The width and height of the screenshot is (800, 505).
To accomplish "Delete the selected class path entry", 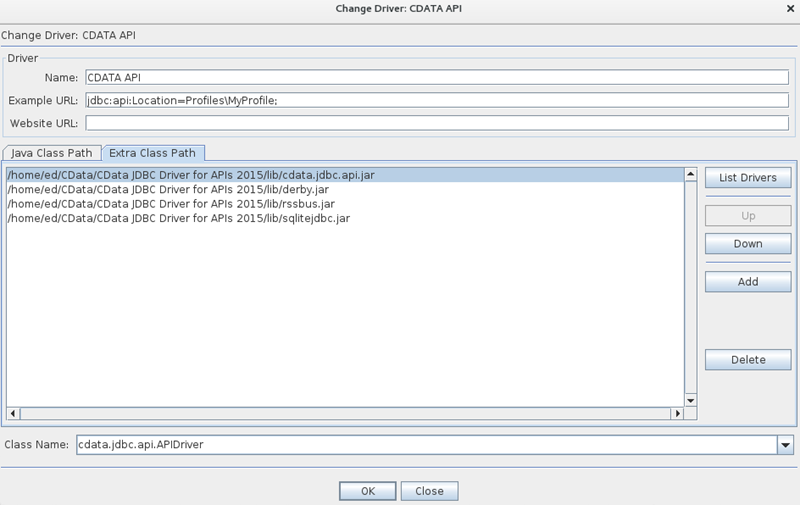I will click(748, 360).
